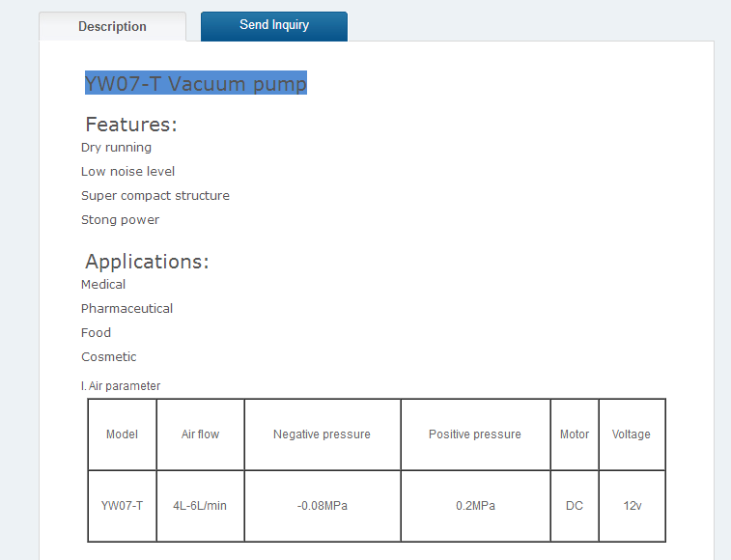Click Super compact structure text
This screenshot has height=560, width=731.
tap(155, 196)
